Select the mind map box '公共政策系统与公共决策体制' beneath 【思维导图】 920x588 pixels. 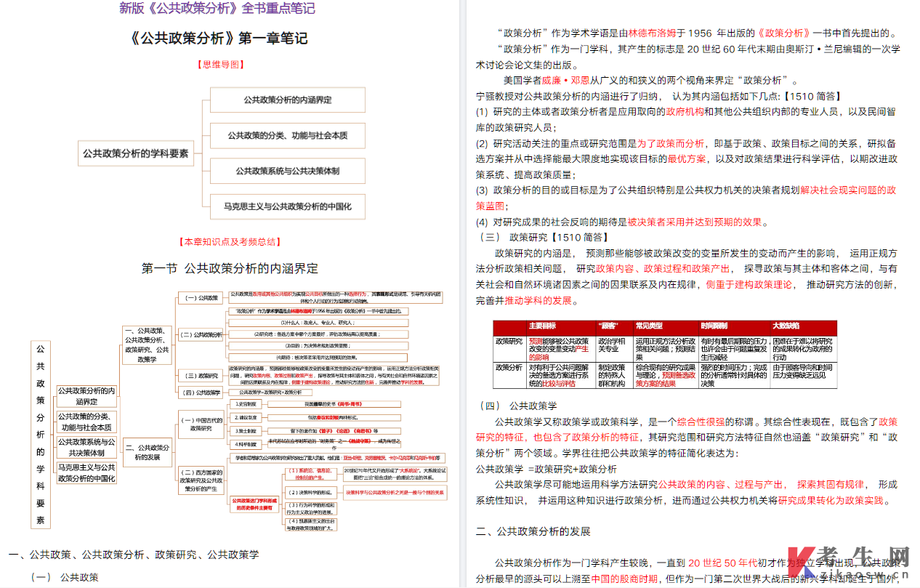(x=288, y=171)
